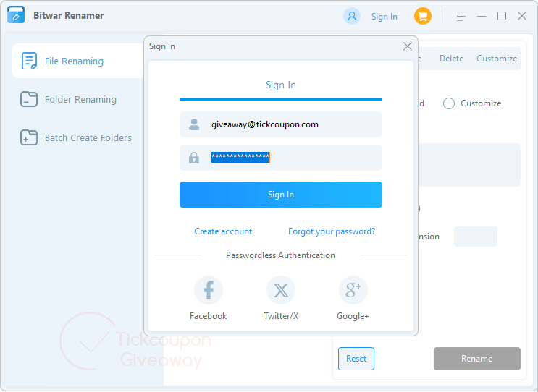Viewport: 538px width, 392px height.
Task: Click the gray Rename button
Action: 477,359
